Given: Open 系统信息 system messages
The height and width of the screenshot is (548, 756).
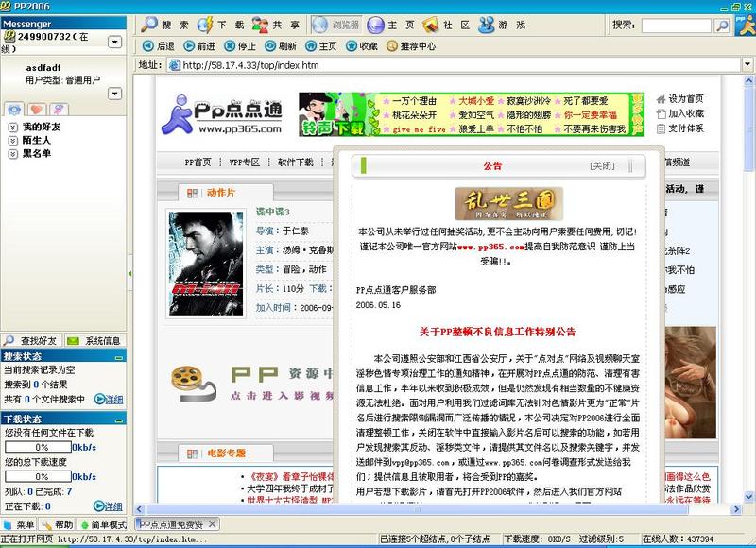Looking at the screenshot, I should [x=95, y=341].
